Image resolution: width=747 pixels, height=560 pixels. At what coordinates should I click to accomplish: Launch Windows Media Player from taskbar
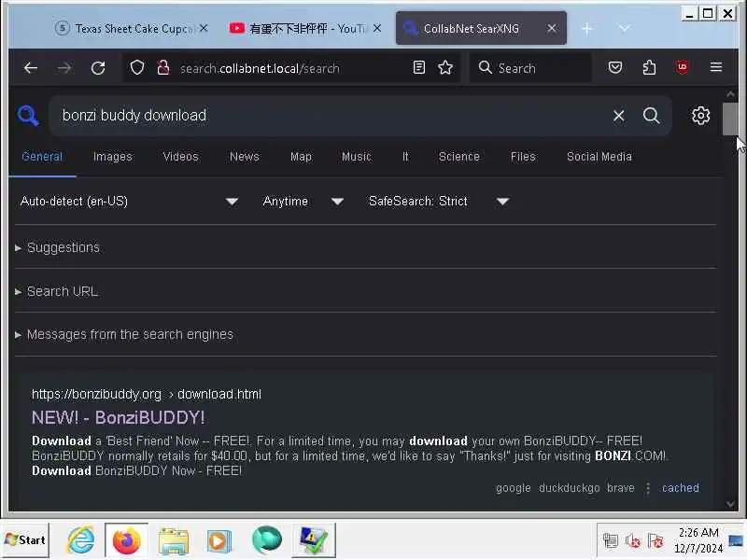point(219,540)
